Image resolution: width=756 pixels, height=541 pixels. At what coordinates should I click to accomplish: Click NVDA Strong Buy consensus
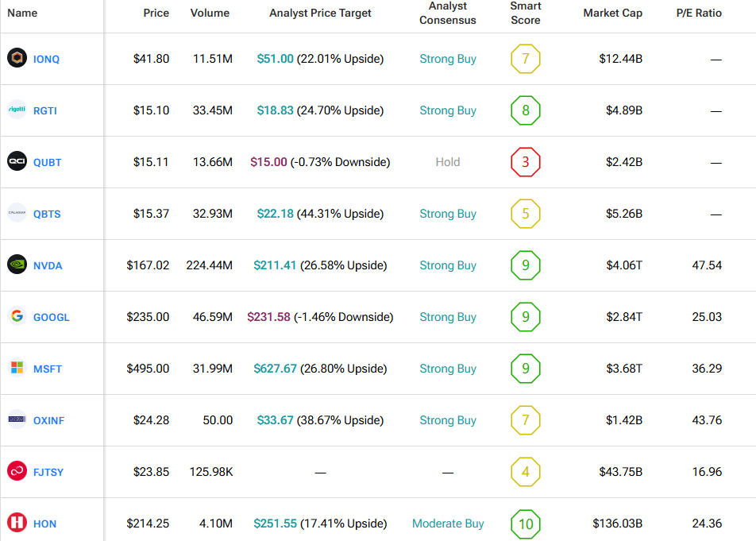448,265
